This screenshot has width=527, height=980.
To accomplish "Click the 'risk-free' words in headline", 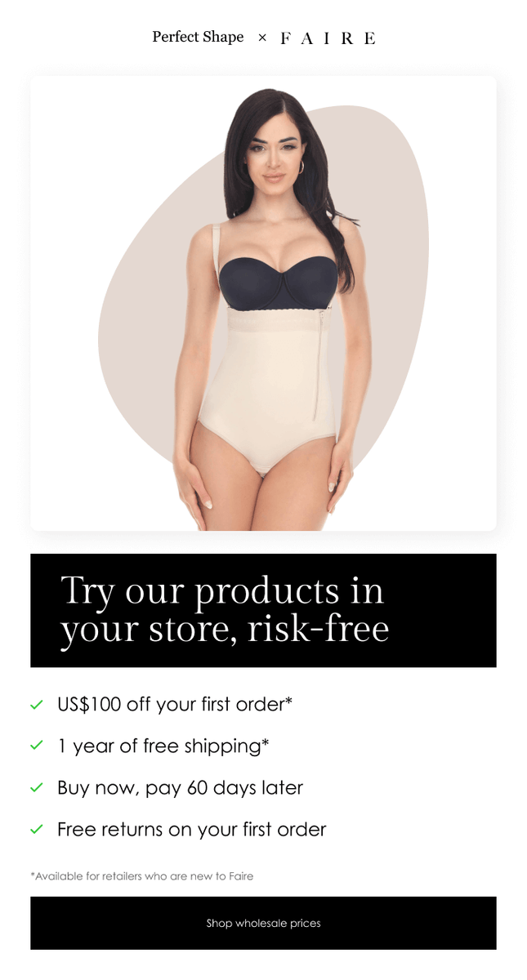I will click(x=319, y=630).
